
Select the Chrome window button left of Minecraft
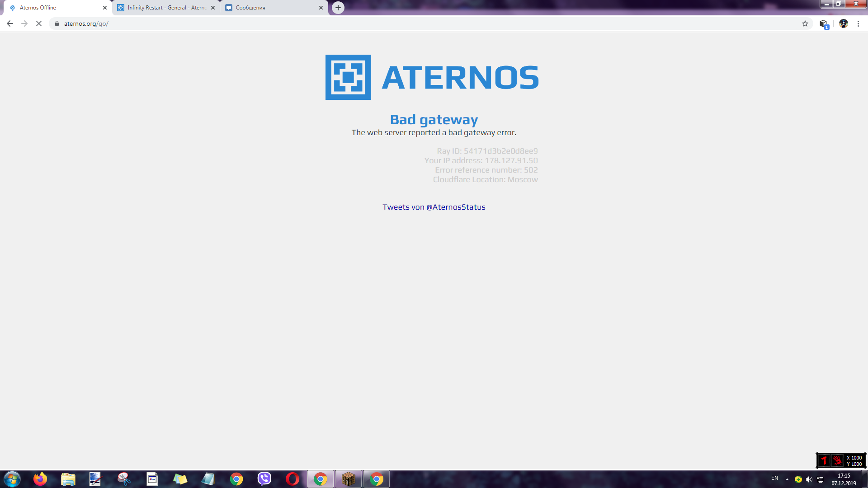tap(321, 479)
